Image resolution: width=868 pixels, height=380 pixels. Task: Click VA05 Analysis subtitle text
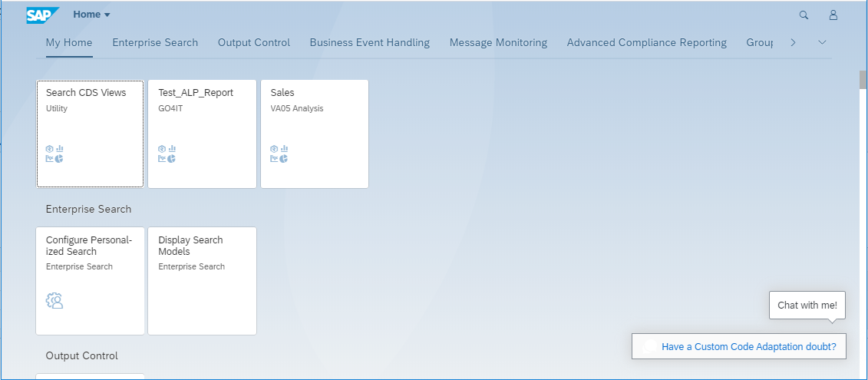coord(297,108)
